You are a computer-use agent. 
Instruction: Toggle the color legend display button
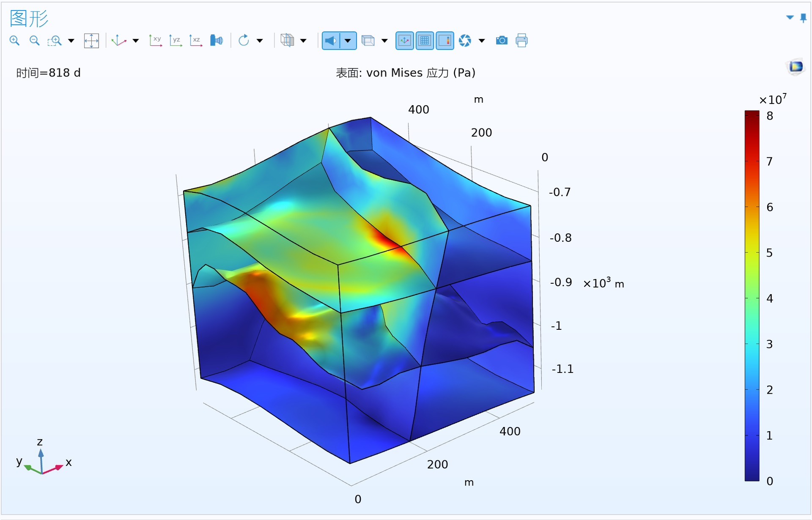coord(445,41)
